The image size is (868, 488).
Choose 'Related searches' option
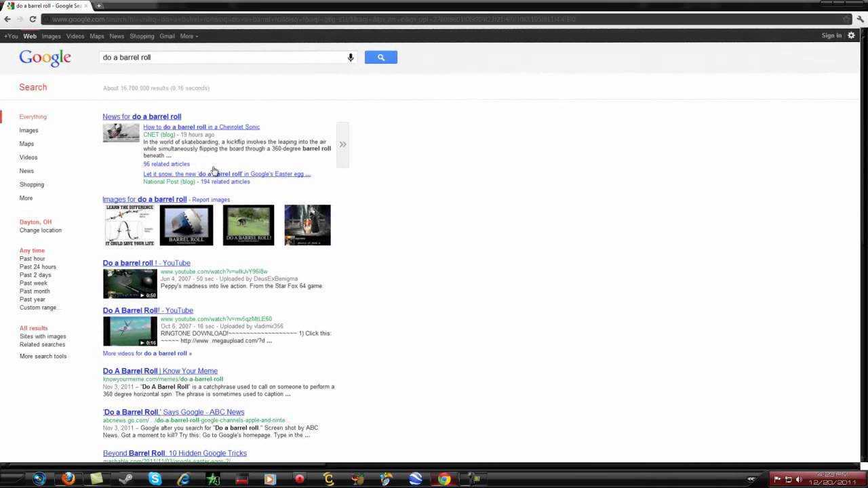[42, 345]
